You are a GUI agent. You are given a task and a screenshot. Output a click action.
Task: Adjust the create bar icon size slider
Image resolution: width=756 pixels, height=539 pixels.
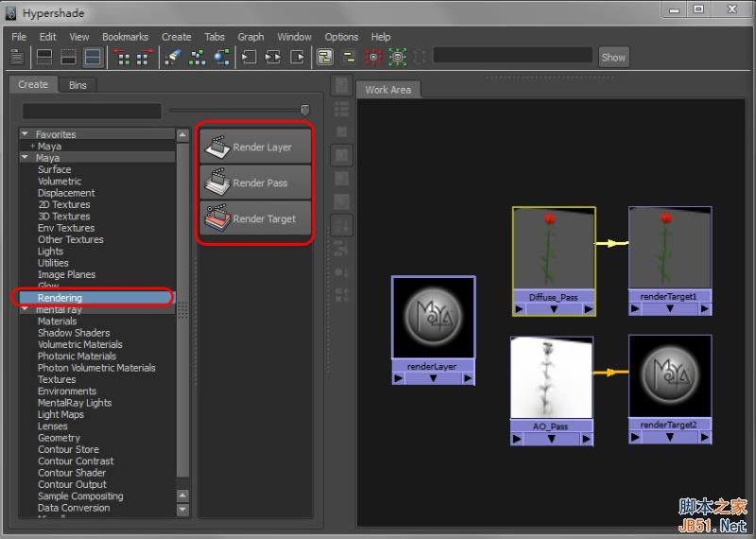coord(304,110)
